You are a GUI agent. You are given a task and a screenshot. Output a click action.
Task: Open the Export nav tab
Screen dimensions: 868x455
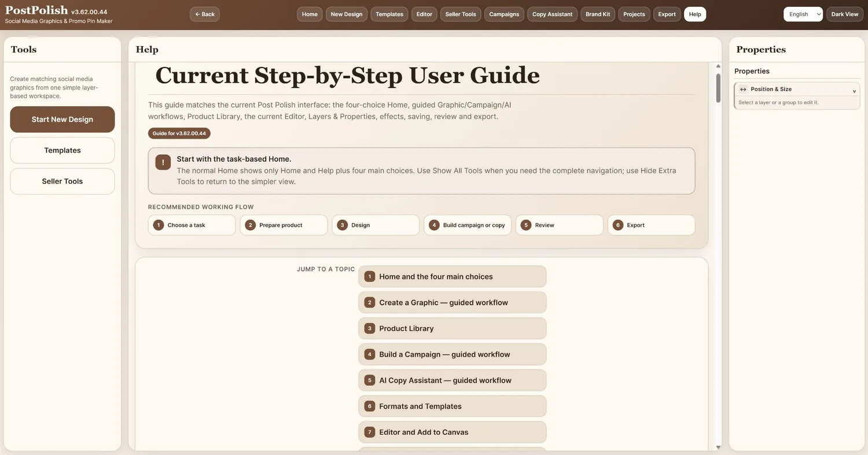point(667,14)
